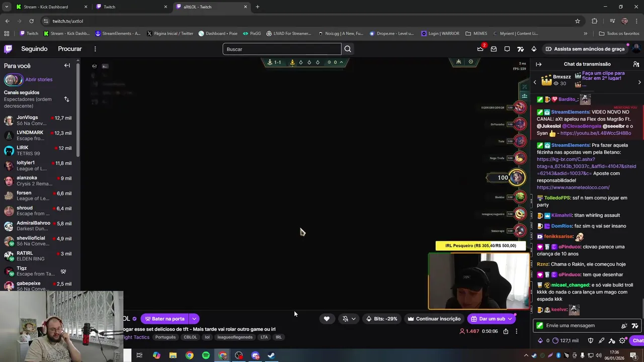Click the Português stream tag
This screenshot has height=362, width=644.
[x=166, y=337]
